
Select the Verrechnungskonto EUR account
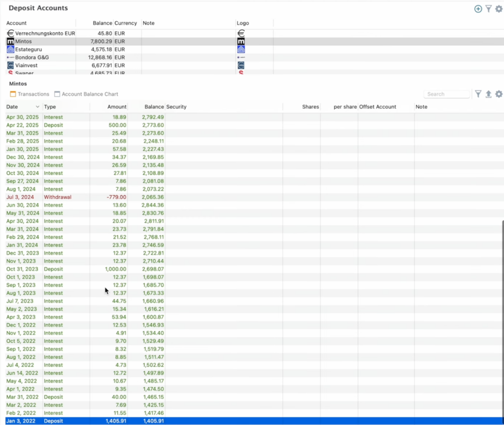point(252,33)
